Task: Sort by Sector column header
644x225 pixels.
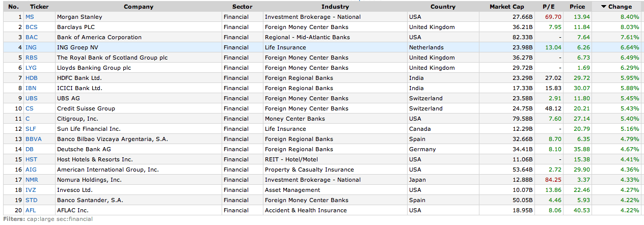Action: pos(242,7)
